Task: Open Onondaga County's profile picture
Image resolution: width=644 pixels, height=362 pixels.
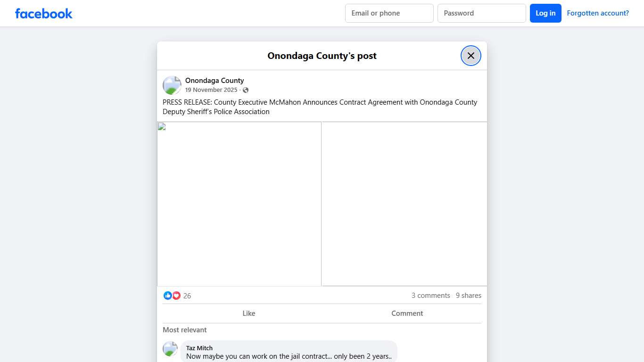Action: (172, 85)
